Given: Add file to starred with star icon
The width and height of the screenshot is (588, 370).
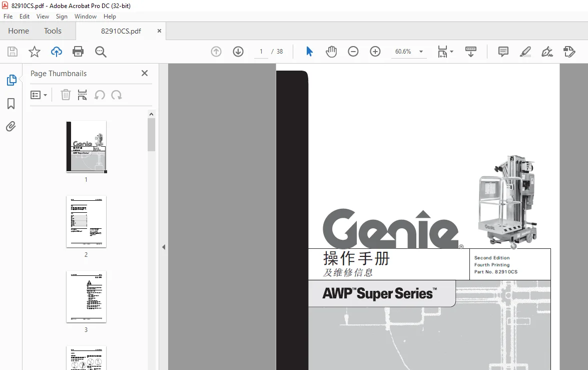Looking at the screenshot, I should [35, 52].
